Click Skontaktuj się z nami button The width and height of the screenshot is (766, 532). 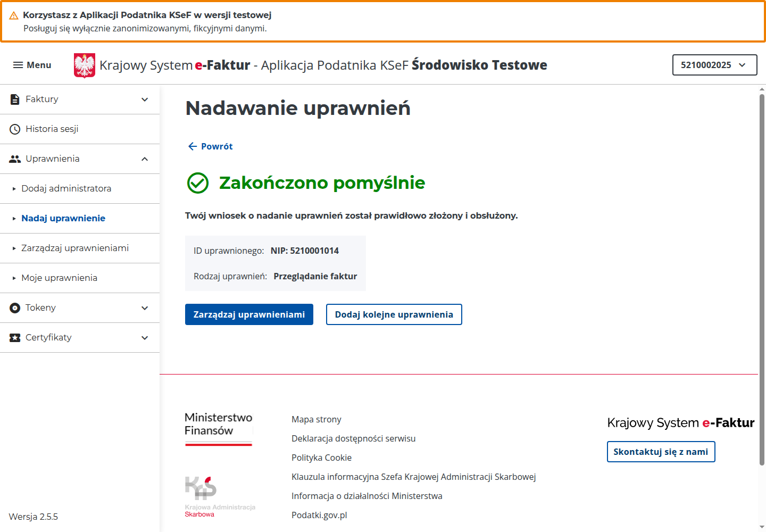coord(661,452)
